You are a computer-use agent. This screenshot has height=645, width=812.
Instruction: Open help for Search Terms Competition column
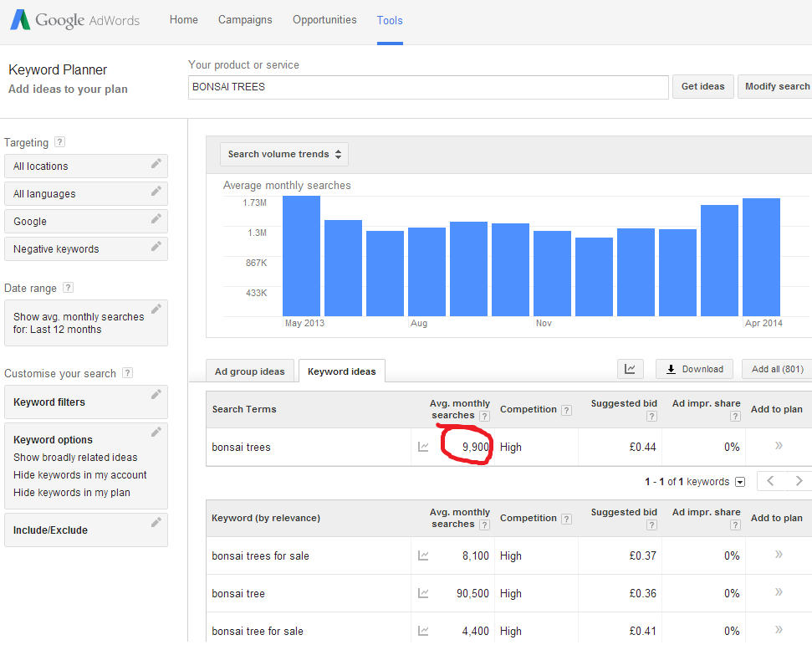(x=567, y=410)
